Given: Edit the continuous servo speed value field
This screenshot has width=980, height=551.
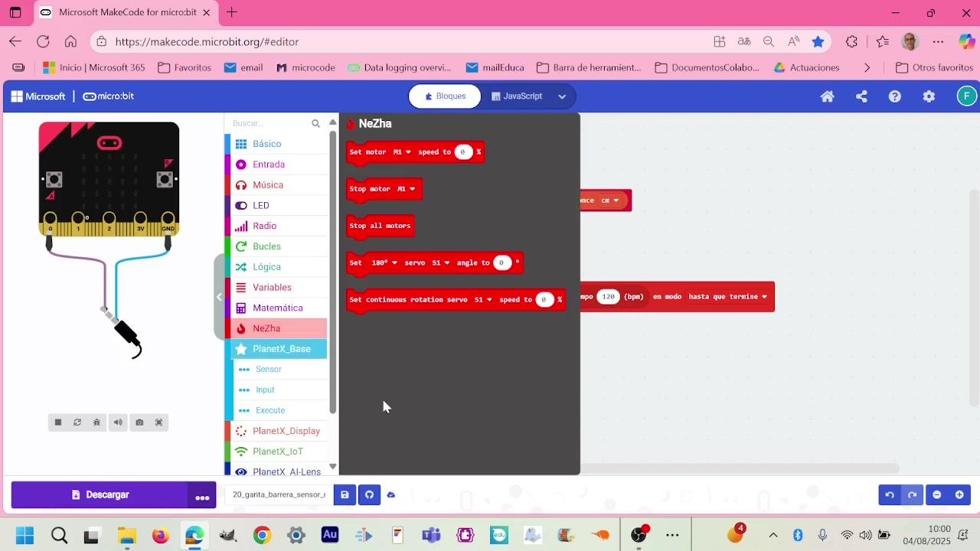Looking at the screenshot, I should (x=544, y=300).
